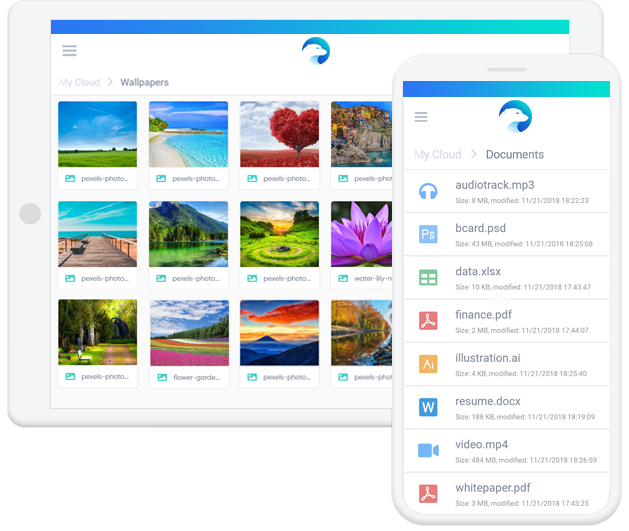Image resolution: width=629 pixels, height=531 pixels.
Task: Select the PDF icon for finance.pdf
Action: tap(428, 321)
